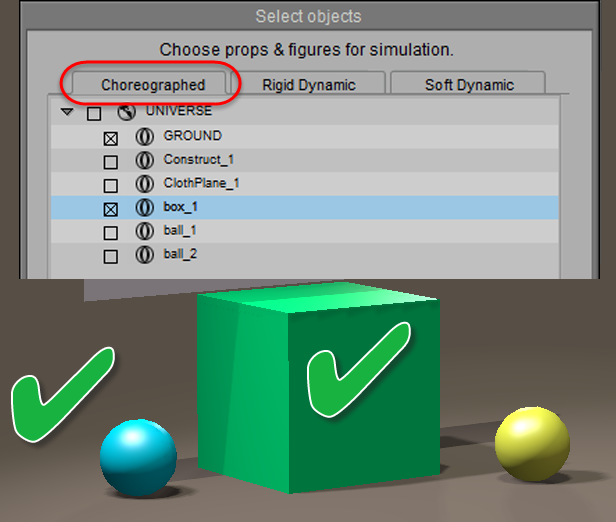
Task: Click the Select objects title bar
Action: point(309,16)
